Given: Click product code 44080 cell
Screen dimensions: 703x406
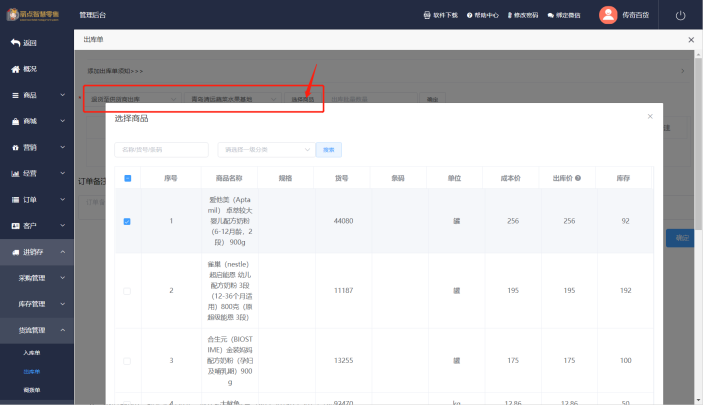Looking at the screenshot, I should pos(343,221).
